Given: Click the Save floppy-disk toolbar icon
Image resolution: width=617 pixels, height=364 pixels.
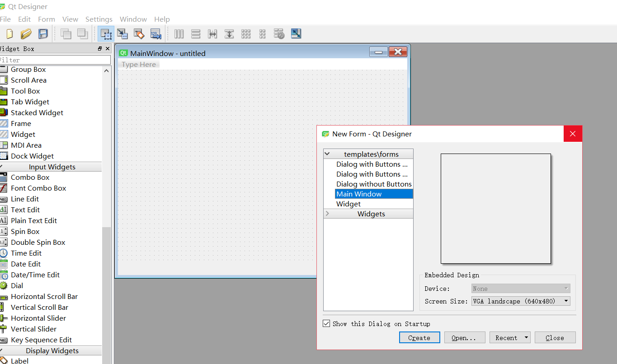Looking at the screenshot, I should coord(43,34).
